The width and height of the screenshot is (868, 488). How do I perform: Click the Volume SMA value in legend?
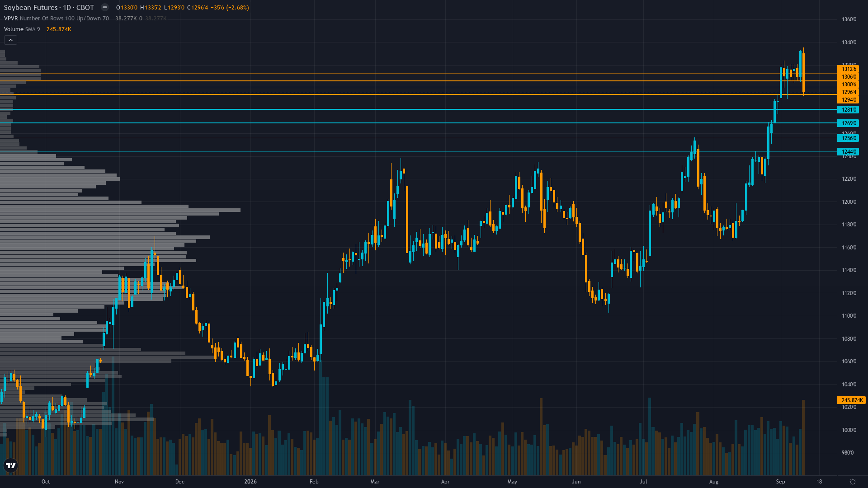(59, 29)
